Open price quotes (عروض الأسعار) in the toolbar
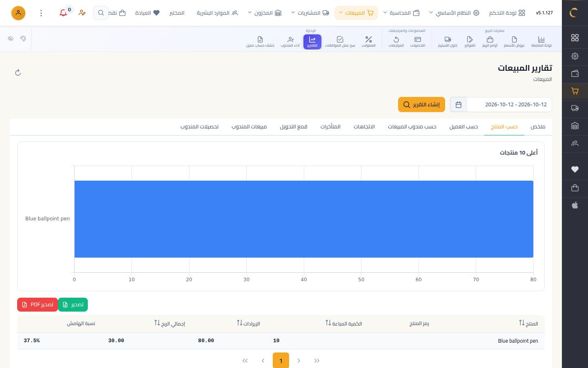 tap(514, 41)
